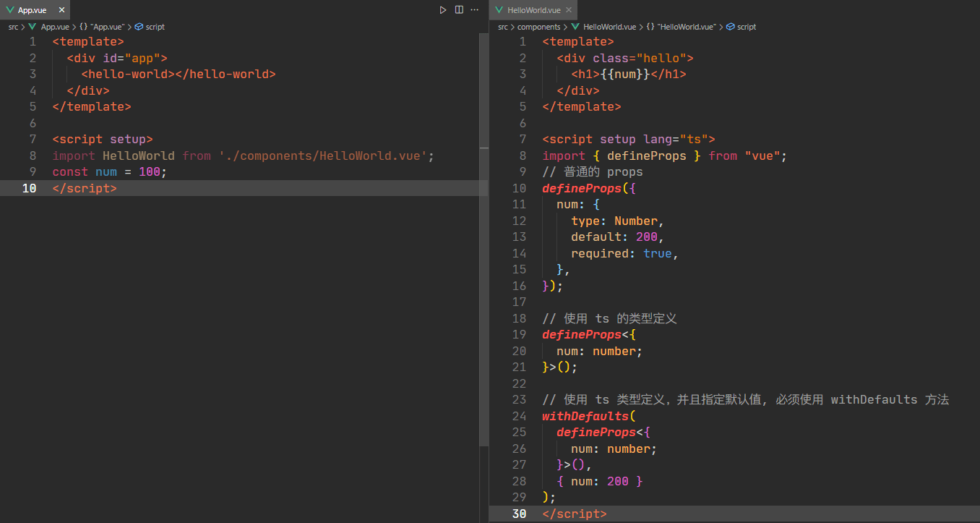Click the 'HelloWorld' import name in App.vue
The height and width of the screenshot is (523, 980).
pyautogui.click(x=138, y=156)
